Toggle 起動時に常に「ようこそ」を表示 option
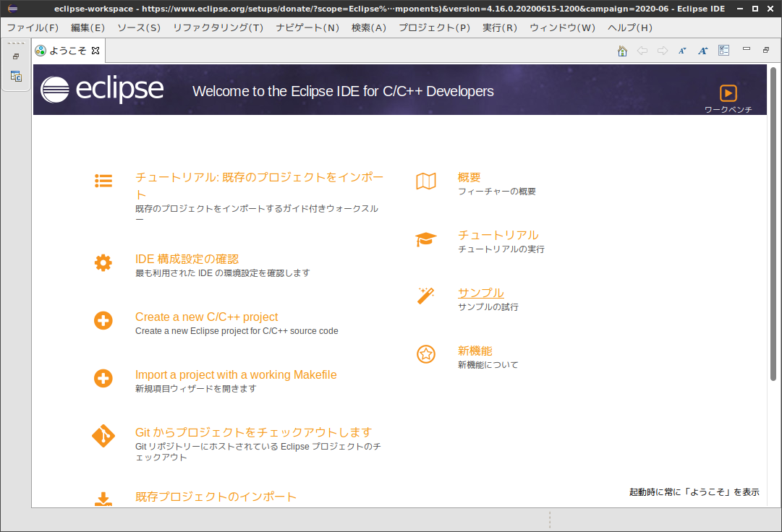 coord(694,492)
